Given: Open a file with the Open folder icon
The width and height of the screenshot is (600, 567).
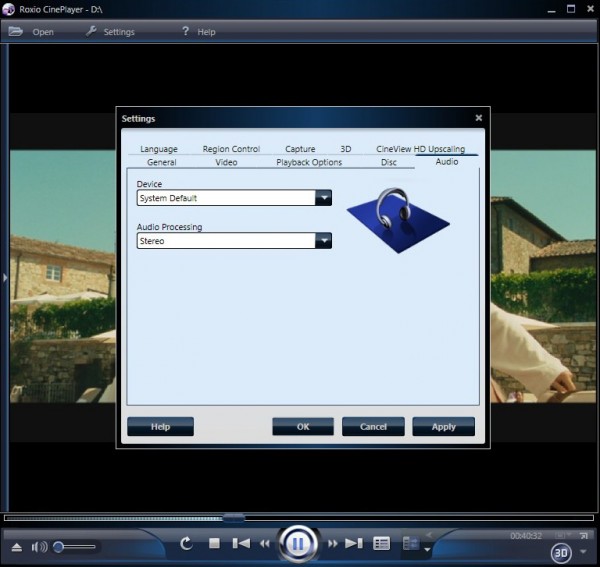Looking at the screenshot, I should (x=15, y=31).
